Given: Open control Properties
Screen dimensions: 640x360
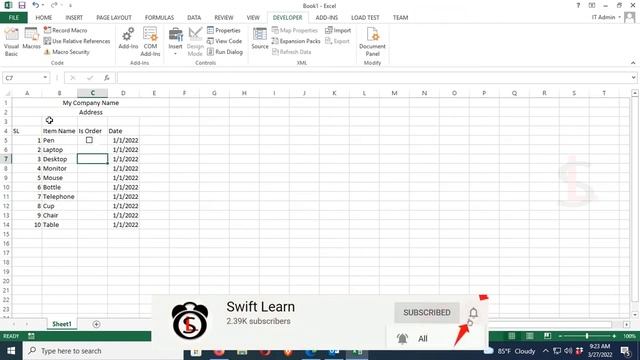Looking at the screenshot, I should tap(224, 30).
